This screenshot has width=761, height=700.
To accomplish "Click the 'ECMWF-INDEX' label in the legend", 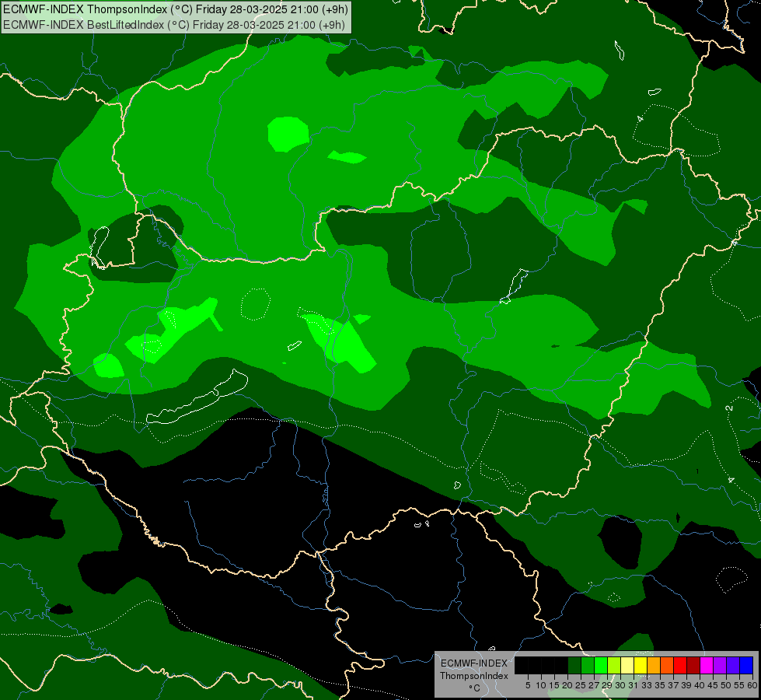I will pos(473,663).
